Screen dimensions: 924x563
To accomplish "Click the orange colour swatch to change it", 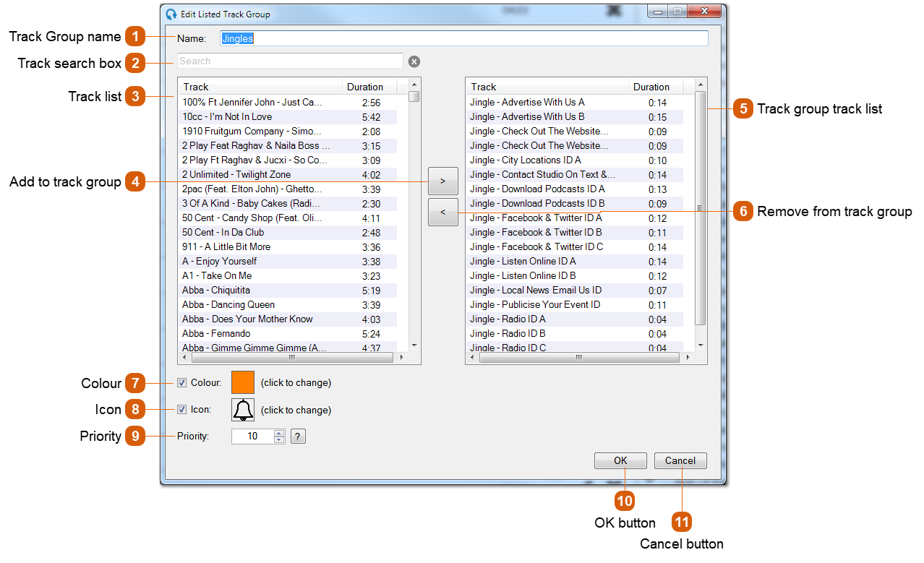I will (x=243, y=382).
